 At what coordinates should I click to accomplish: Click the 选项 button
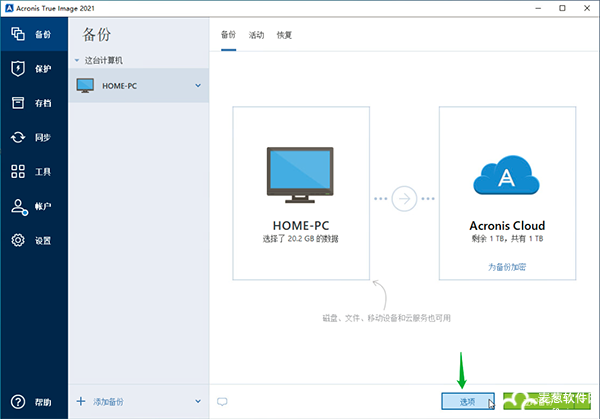[x=467, y=401]
